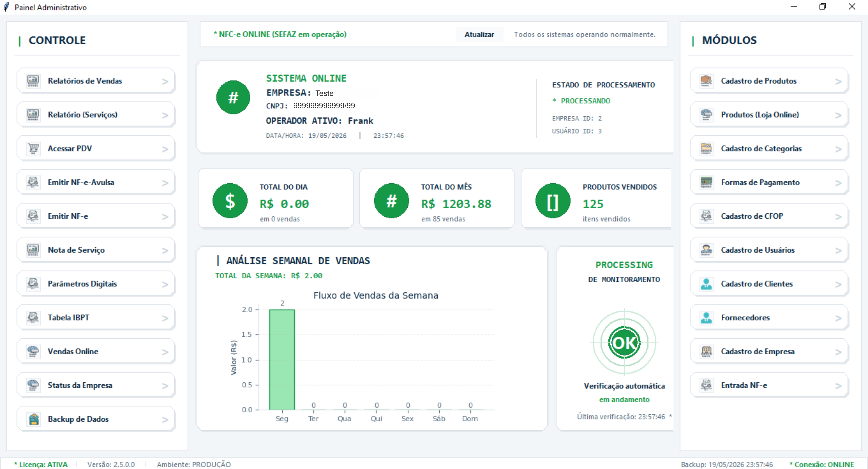Go to Parâmetros Digitais

click(96, 284)
